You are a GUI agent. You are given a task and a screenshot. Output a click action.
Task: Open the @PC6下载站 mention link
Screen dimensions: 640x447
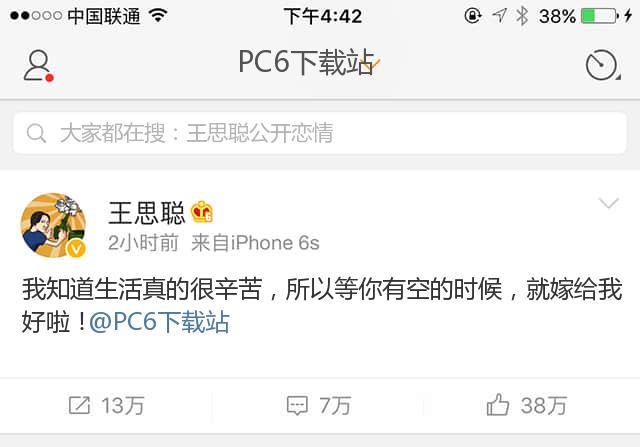click(x=159, y=322)
